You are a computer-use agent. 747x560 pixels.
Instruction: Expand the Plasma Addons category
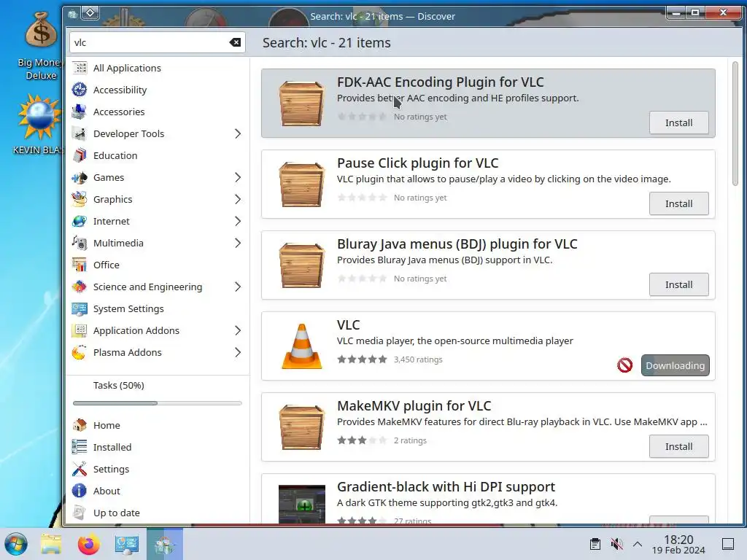click(238, 353)
